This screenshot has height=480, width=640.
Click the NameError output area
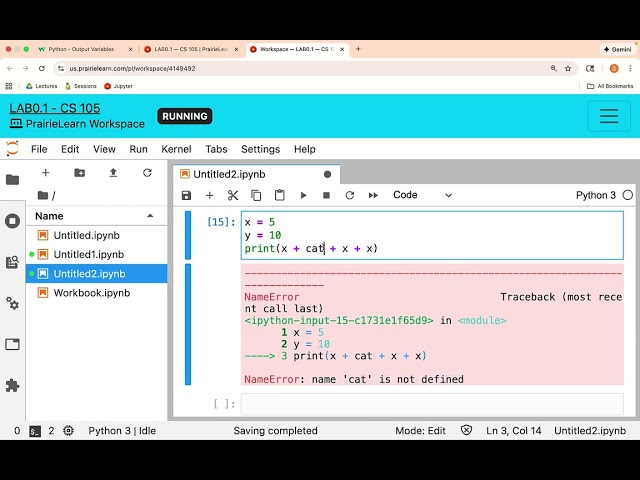pyautogui.click(x=432, y=324)
